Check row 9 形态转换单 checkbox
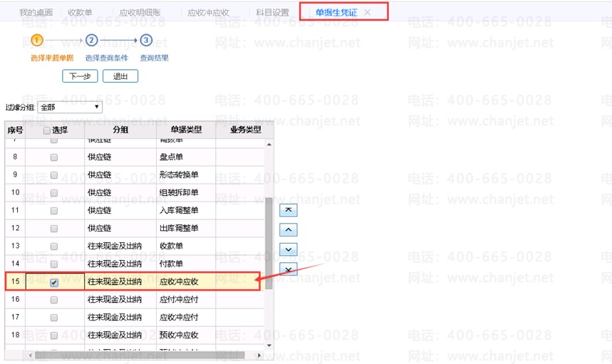The width and height of the screenshot is (612, 364). 54,175
